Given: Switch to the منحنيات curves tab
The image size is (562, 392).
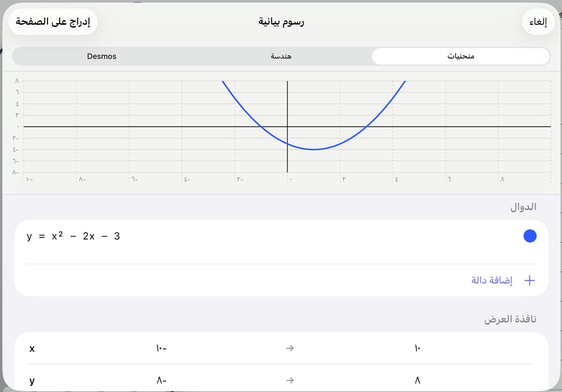Looking at the screenshot, I should pos(461,56).
